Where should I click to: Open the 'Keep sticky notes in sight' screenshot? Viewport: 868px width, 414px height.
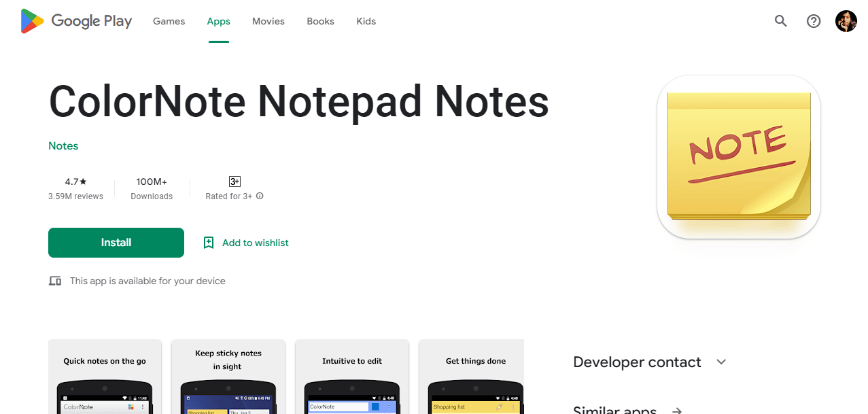(x=228, y=377)
